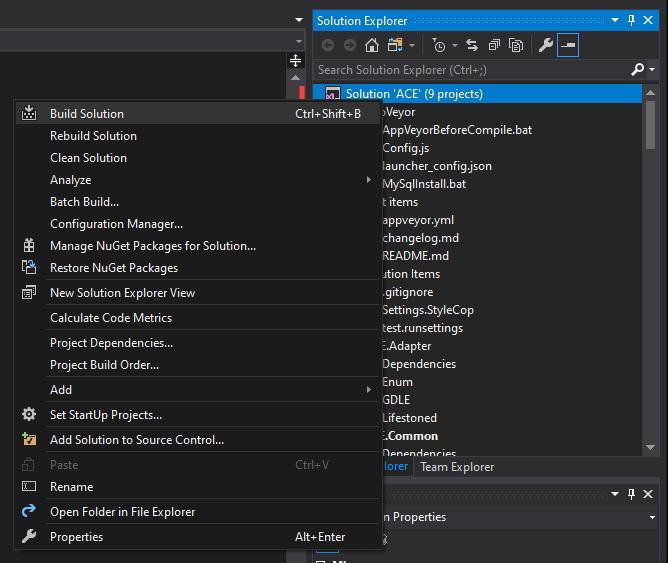The height and width of the screenshot is (563, 668).
Task: Open Project Build Order dialog
Action: pyautogui.click(x=197, y=365)
